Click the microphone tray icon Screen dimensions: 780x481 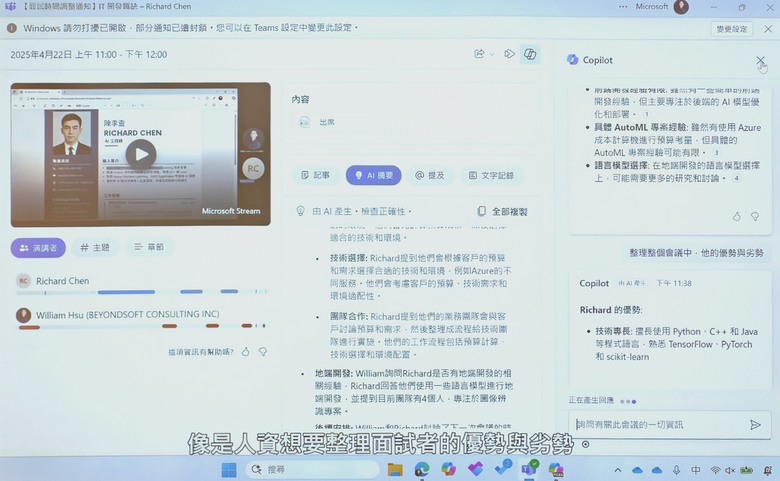tap(676, 470)
